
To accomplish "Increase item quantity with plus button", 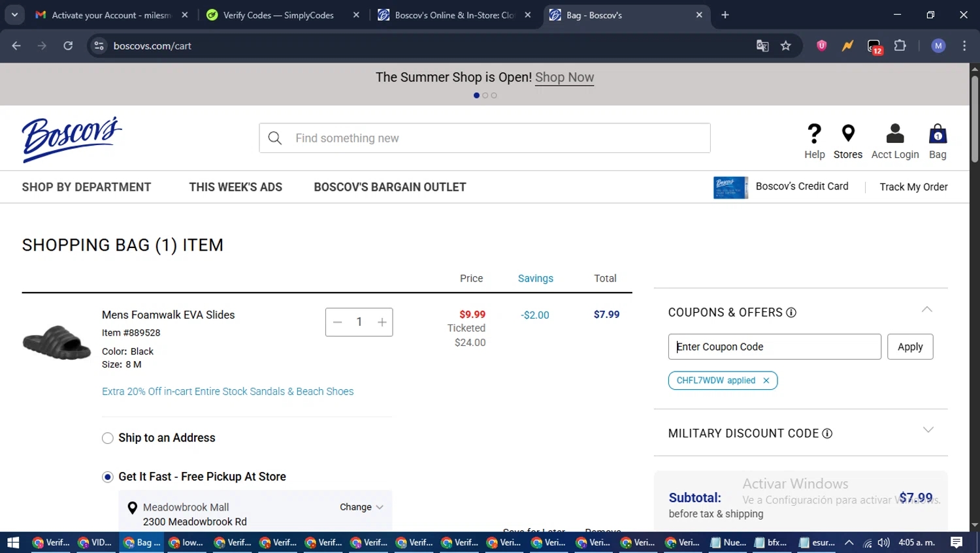I will point(382,323).
